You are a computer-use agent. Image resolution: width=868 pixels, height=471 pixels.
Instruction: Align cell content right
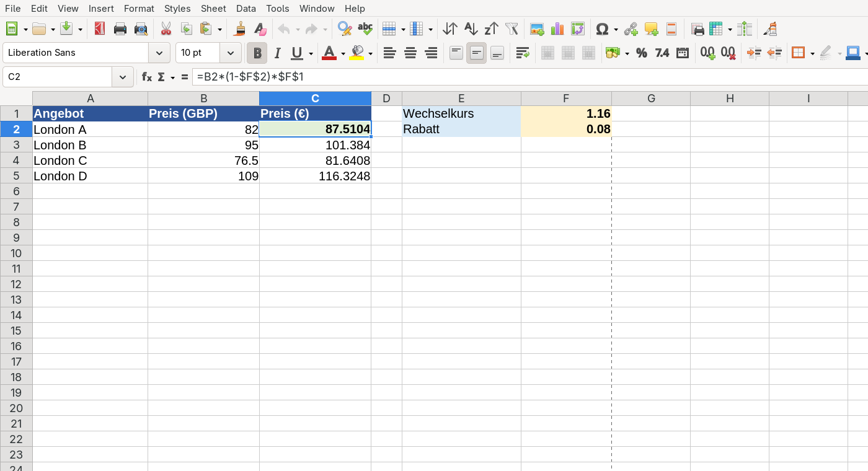(x=430, y=53)
